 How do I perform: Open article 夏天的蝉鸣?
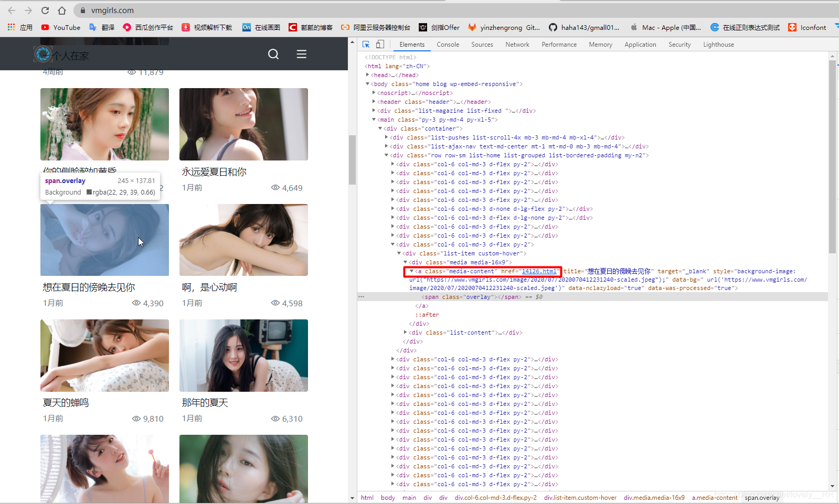(x=66, y=403)
